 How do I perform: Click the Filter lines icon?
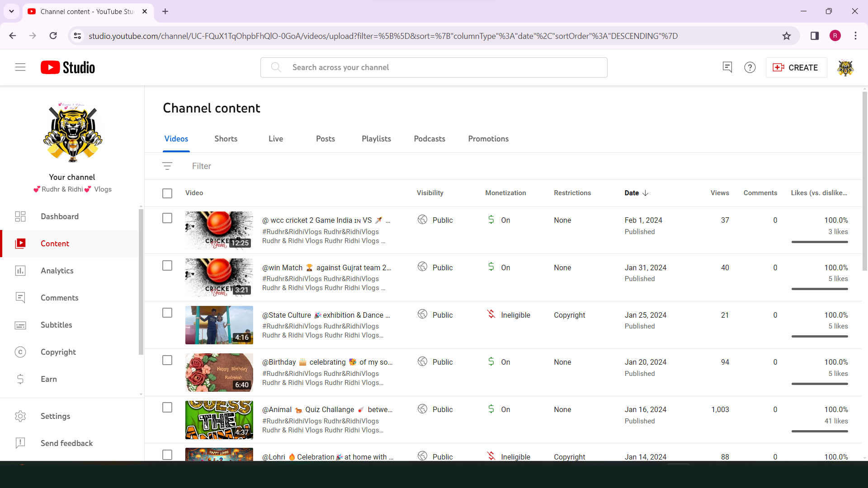coord(167,166)
